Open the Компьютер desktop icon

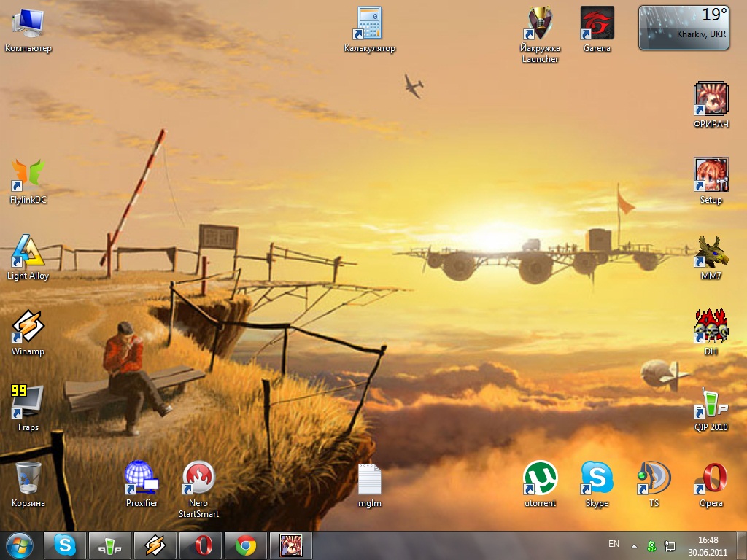click(28, 29)
